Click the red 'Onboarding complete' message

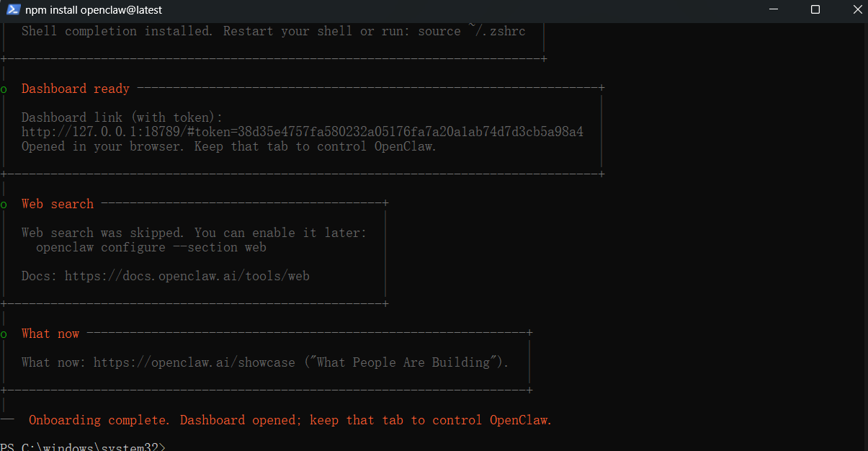(x=290, y=420)
